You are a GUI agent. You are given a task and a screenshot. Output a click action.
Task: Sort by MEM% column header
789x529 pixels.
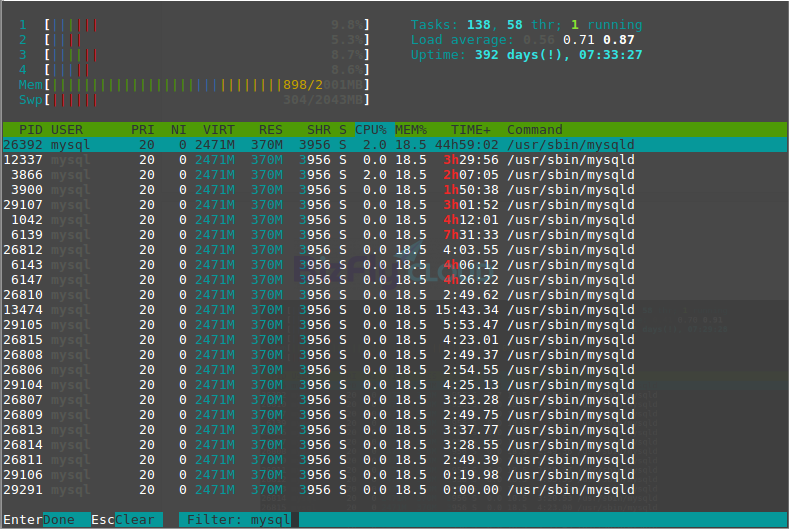point(411,130)
